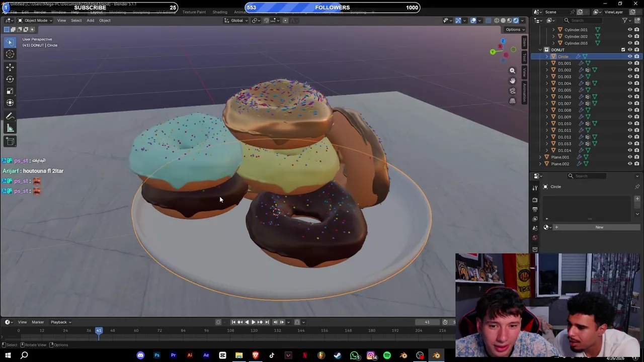This screenshot has width=644, height=362.
Task: Click the current frame field showing 41
Action: tap(427, 322)
